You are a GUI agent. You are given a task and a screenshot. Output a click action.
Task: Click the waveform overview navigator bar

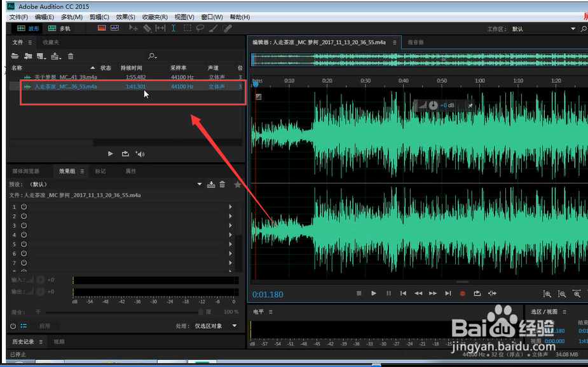(420, 59)
